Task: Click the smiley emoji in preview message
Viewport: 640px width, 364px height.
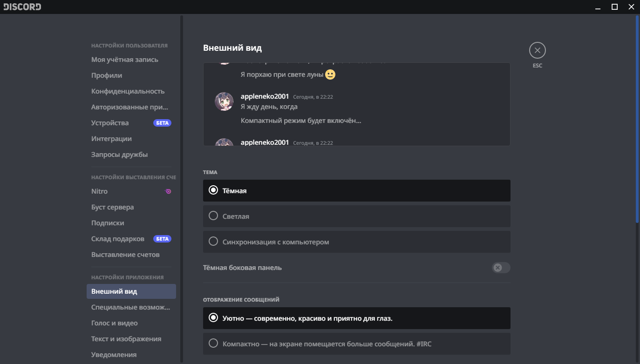Action: point(330,74)
